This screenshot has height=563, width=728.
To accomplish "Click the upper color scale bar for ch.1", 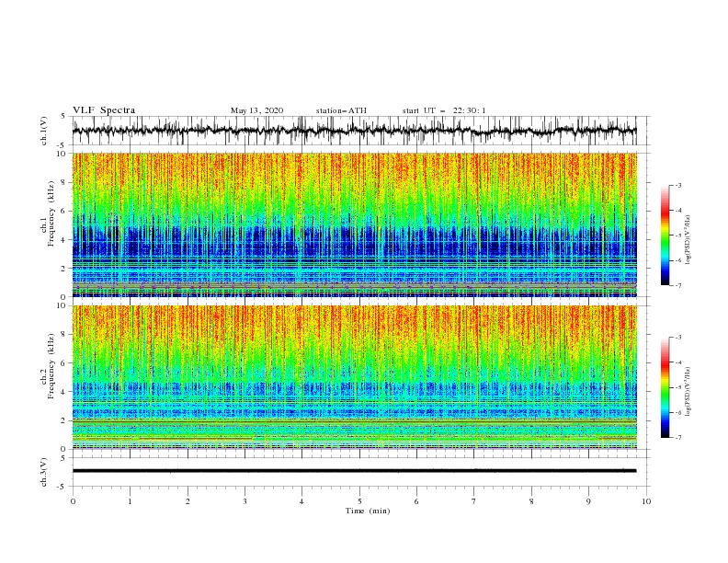I will pos(665,236).
